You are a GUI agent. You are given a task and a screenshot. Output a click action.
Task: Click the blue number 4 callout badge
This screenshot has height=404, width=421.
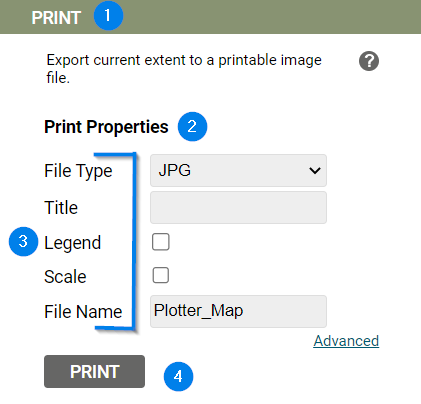click(x=178, y=377)
